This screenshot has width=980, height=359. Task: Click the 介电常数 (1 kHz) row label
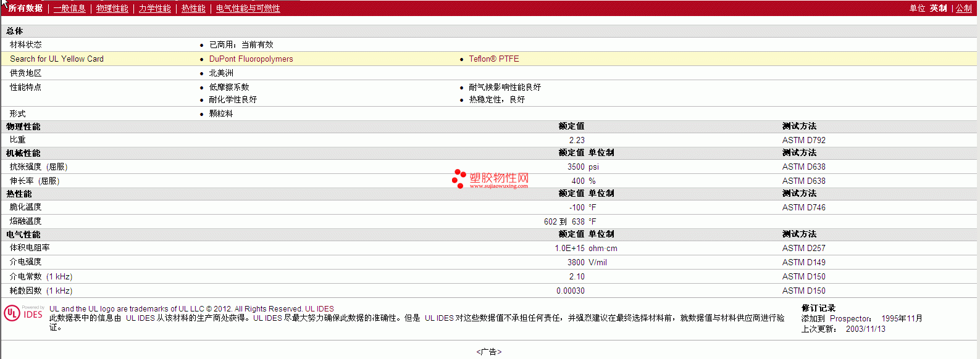point(41,276)
